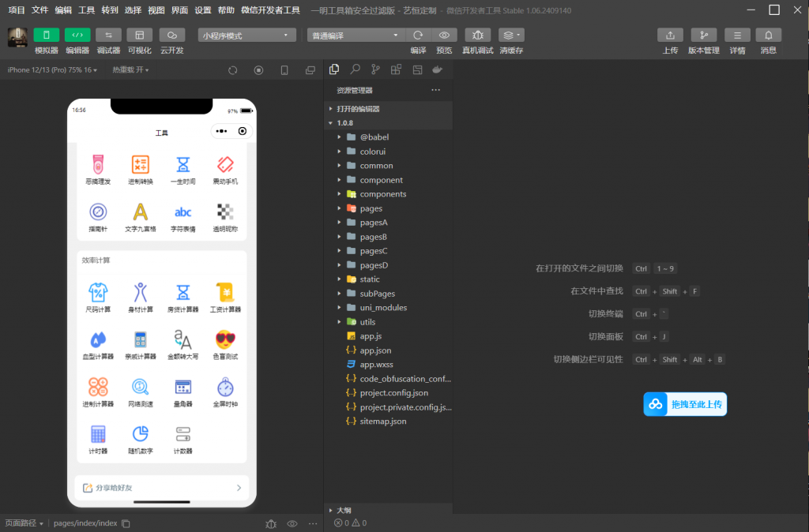Open the explorer files icon
Screen dimensions: 809x532
tap(334, 69)
